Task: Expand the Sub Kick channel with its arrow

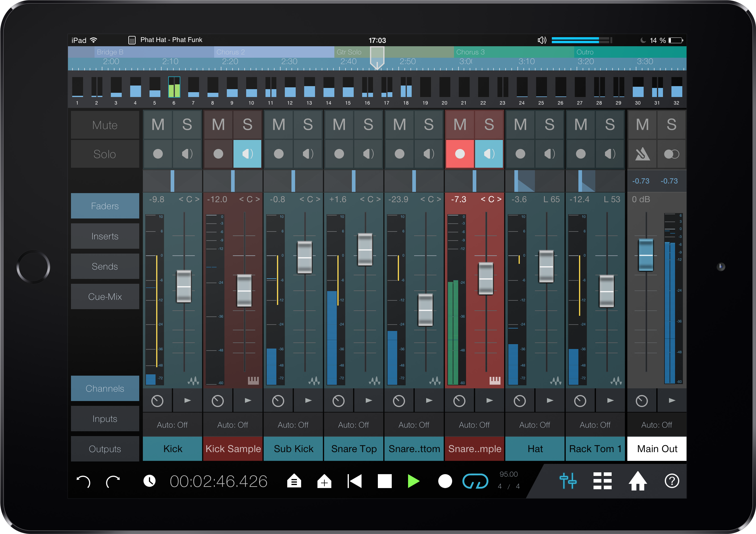Action: (308, 401)
